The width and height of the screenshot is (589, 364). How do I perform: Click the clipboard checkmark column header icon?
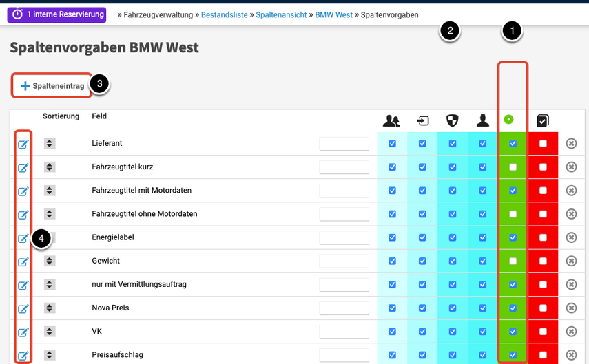pos(543,121)
